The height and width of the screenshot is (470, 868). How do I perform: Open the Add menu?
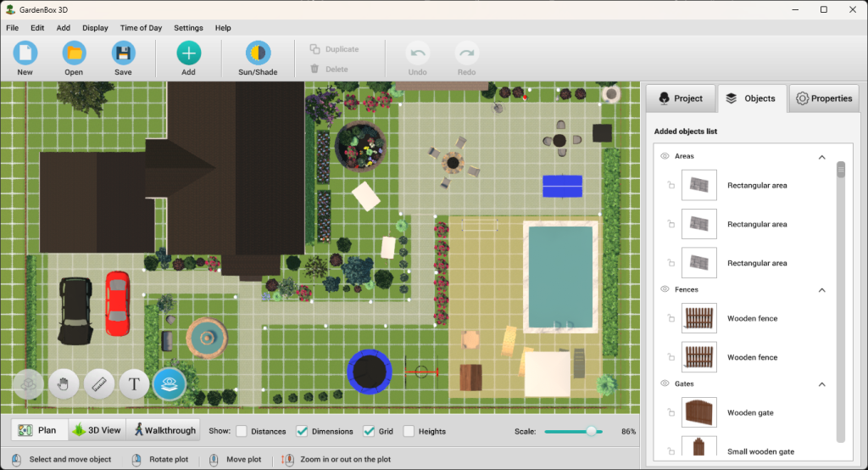click(x=63, y=28)
